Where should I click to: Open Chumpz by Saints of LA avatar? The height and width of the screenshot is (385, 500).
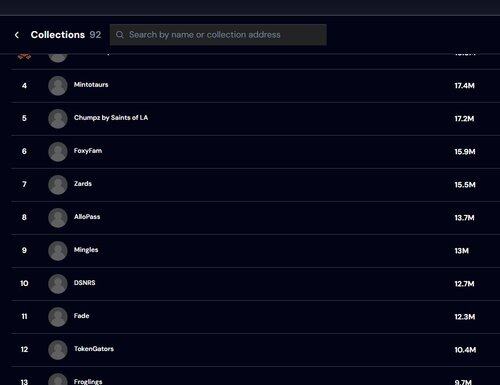58,119
